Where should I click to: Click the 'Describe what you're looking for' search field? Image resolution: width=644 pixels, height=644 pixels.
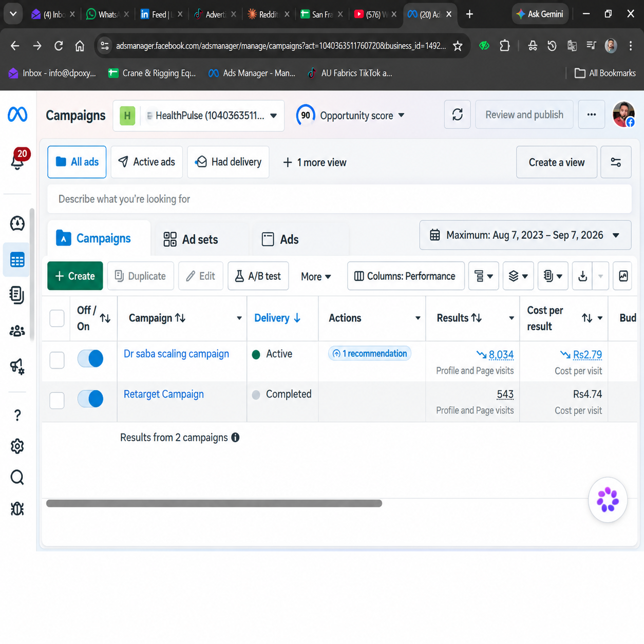click(339, 199)
